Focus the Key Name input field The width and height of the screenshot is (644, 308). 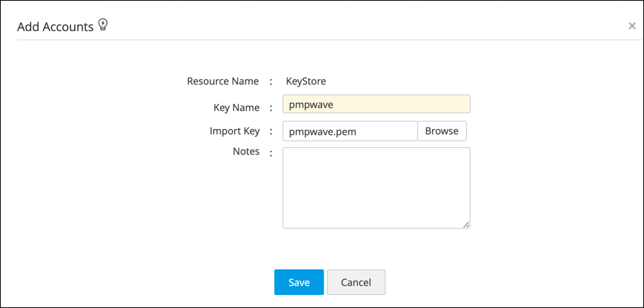coord(376,105)
